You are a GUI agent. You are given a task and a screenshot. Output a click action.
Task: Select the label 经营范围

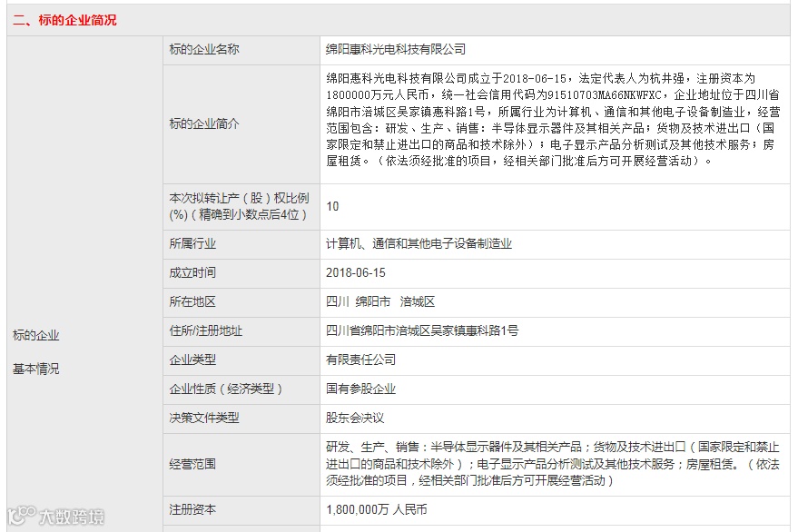[x=192, y=464]
